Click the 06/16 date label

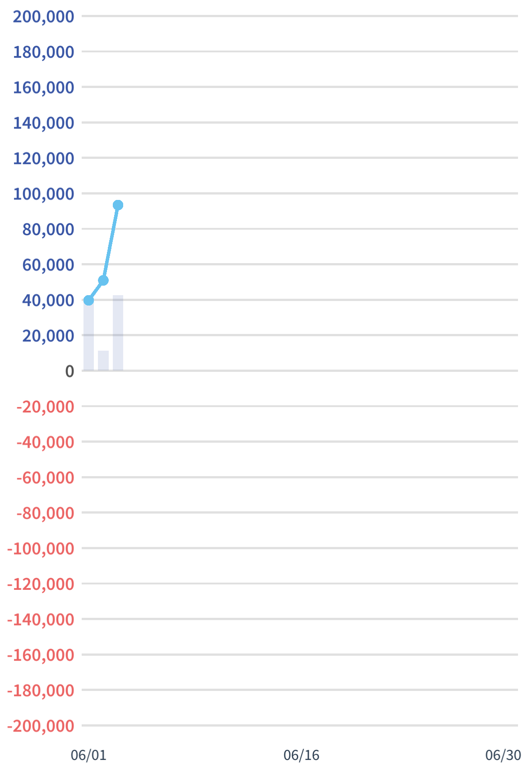point(301,755)
